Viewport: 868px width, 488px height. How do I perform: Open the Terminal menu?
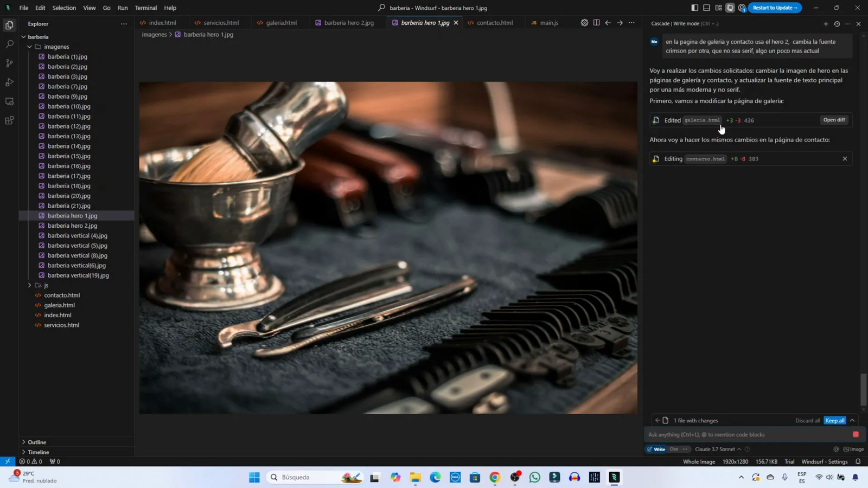(145, 8)
